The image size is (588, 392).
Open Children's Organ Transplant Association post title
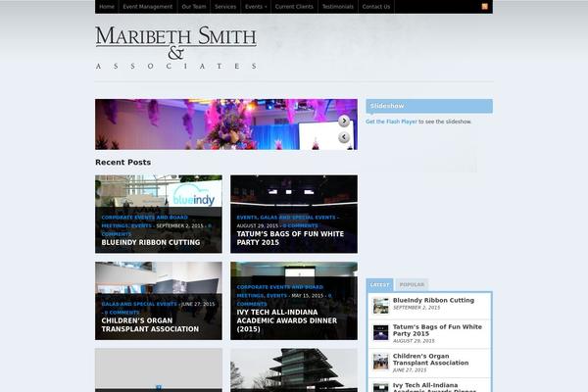[150, 324]
